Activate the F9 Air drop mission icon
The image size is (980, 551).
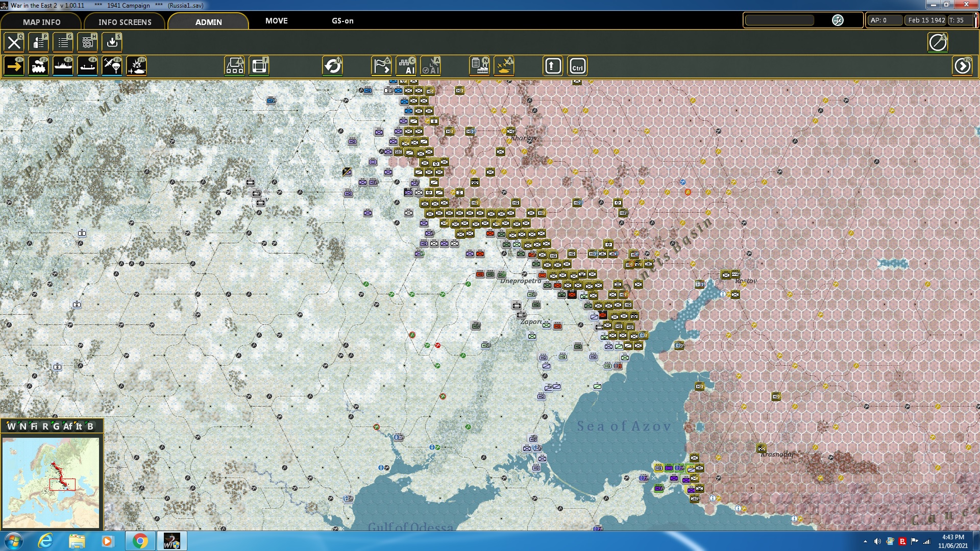coord(112,65)
